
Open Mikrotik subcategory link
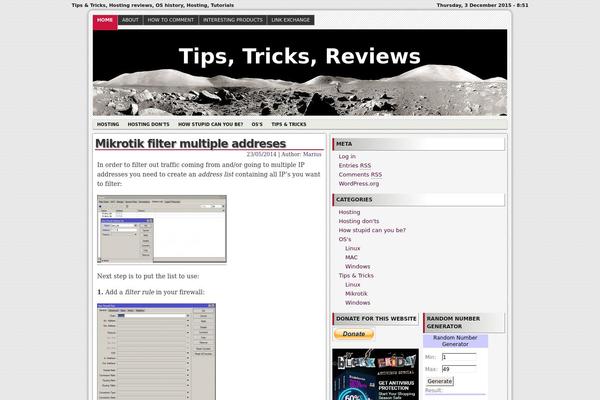pyautogui.click(x=356, y=294)
